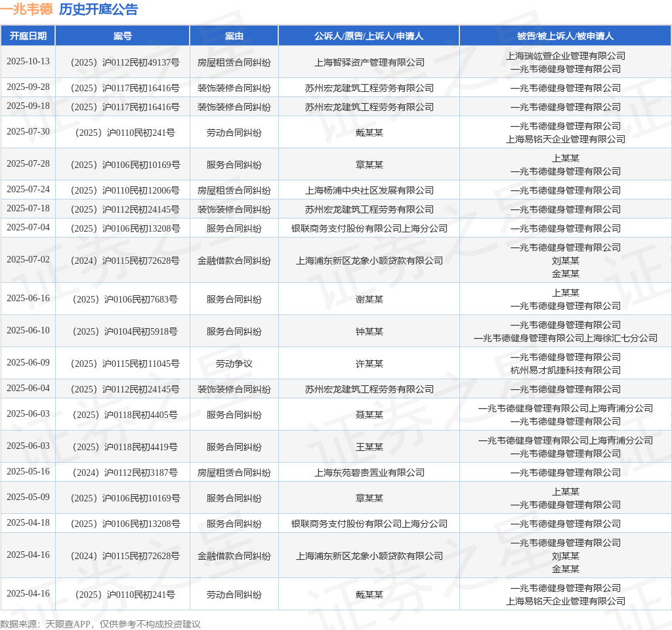Select case number 沪0118民初4405号
Viewport: 672px width, 630px height.
click(x=125, y=415)
